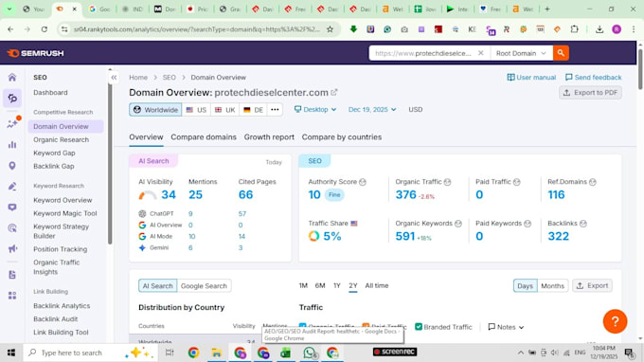Open the Dec 19, 2025 date dropdown
The width and height of the screenshot is (644, 362).
click(x=372, y=109)
